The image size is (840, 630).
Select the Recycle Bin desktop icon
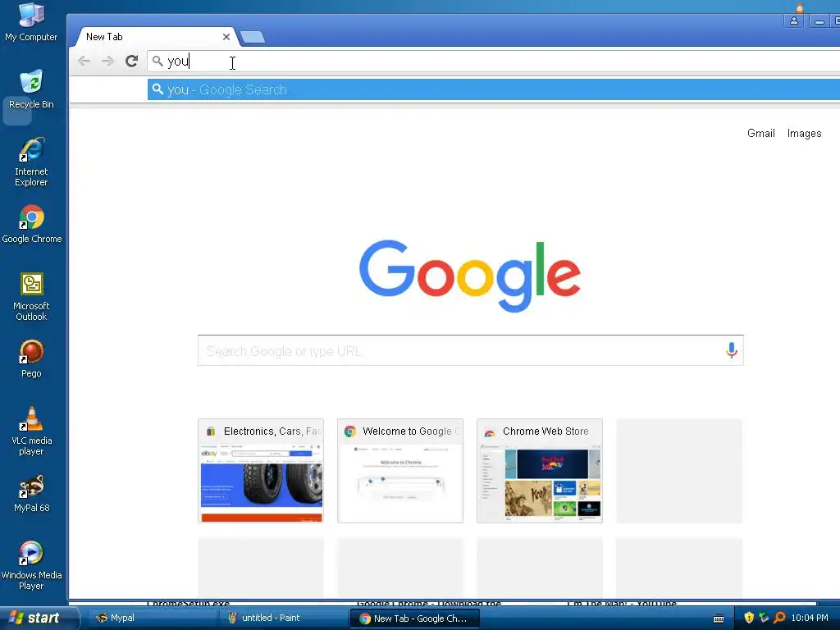(31, 89)
